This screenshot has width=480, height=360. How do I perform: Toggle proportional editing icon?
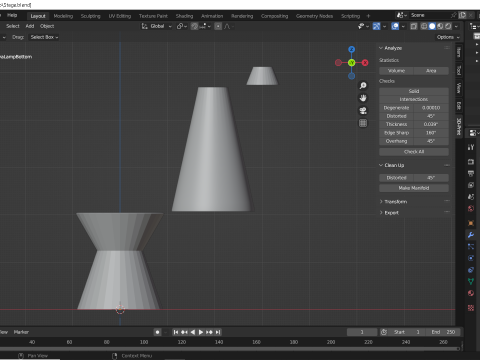218,26
